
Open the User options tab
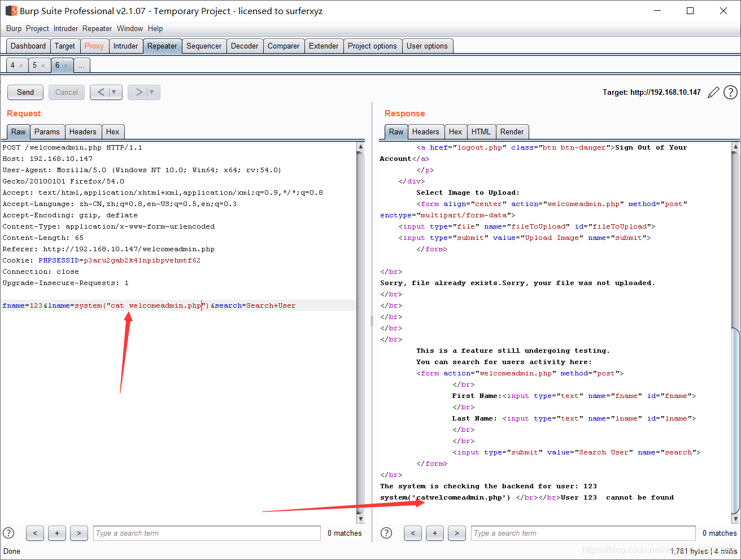[x=427, y=46]
